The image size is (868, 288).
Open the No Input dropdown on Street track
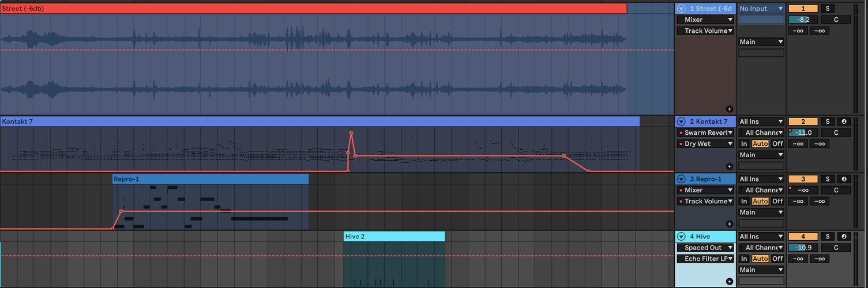(x=761, y=9)
